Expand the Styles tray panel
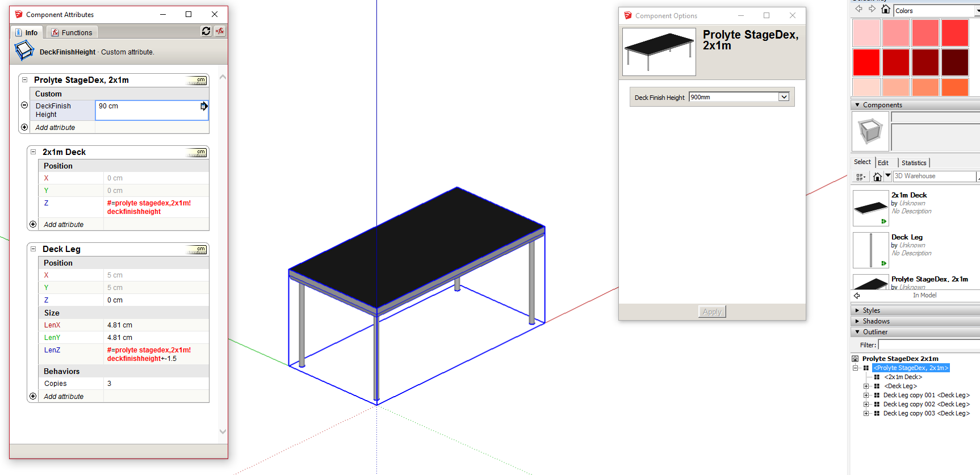The image size is (980, 475). 857,310
